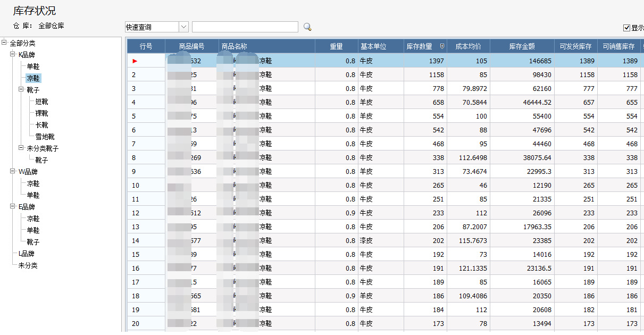Collapse the 全部分类 tree root
The image size is (644, 335).
[4, 43]
